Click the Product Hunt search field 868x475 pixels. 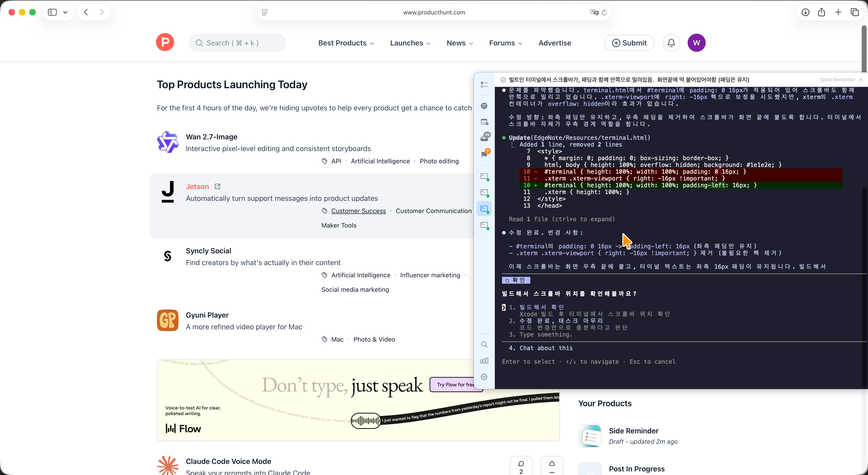click(237, 43)
